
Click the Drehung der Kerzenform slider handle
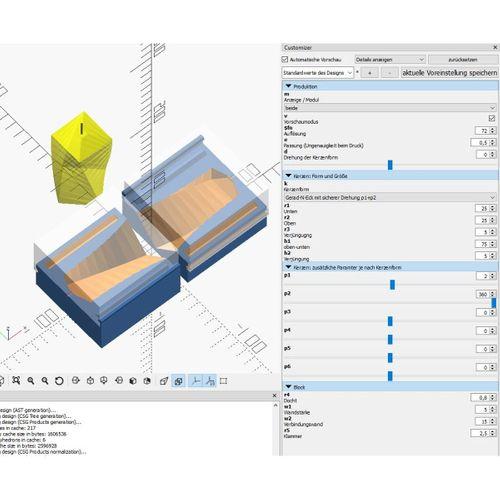(390, 165)
